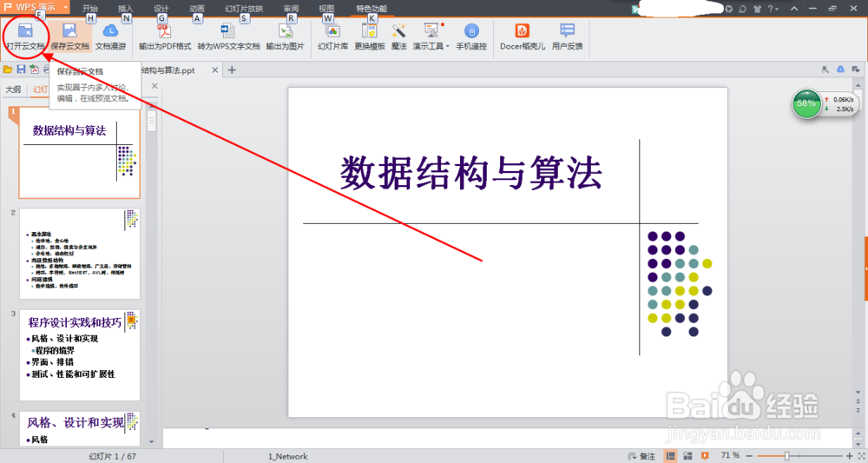The image size is (868, 463).
Task: Click the slide panel scroll-down arrow
Action: (152, 442)
